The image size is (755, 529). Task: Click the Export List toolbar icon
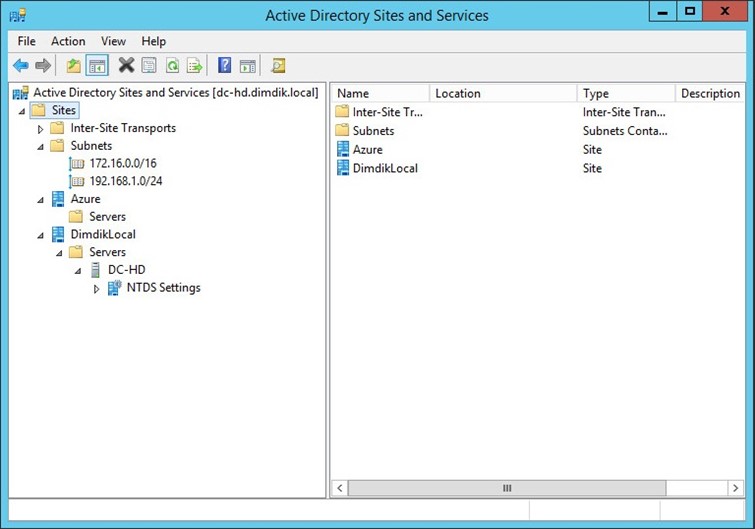[x=195, y=65]
